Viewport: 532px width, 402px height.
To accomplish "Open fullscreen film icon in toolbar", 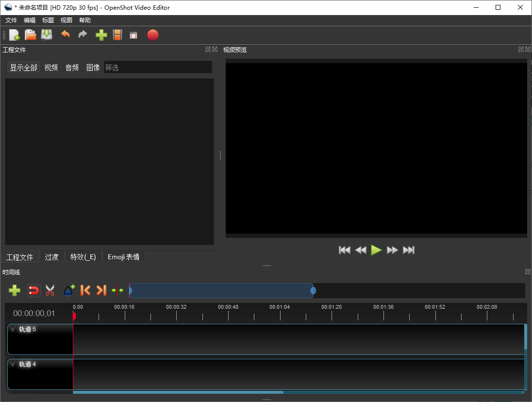I will [133, 35].
